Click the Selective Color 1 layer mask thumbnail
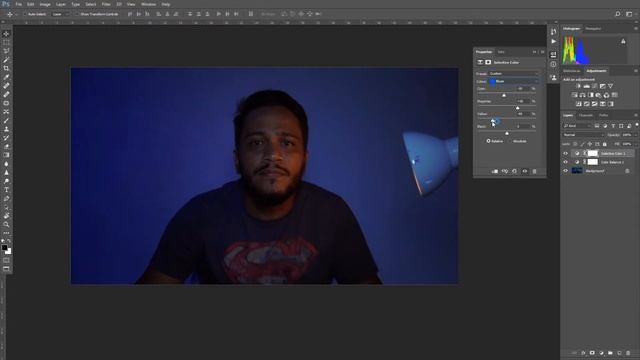This screenshot has width=640, height=360. pos(593,153)
